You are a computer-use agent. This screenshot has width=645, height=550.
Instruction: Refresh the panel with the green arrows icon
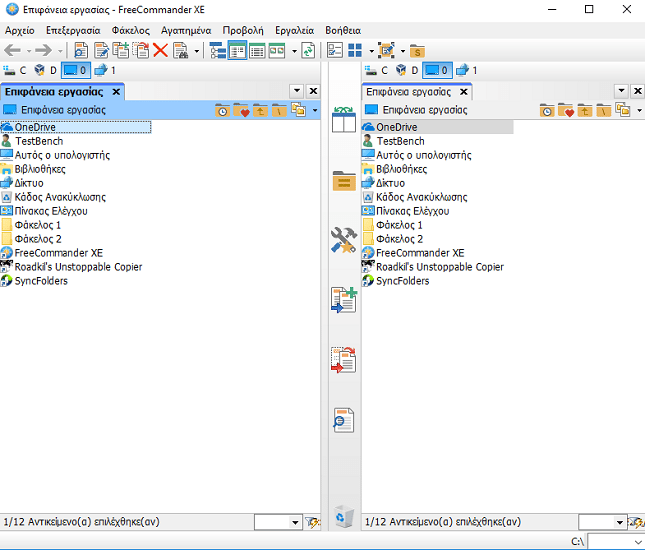click(x=308, y=51)
